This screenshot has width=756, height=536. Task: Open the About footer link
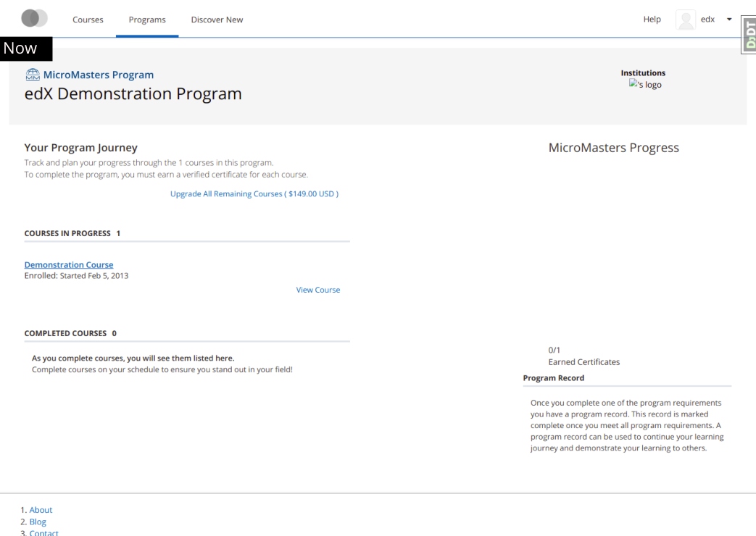tap(41, 509)
